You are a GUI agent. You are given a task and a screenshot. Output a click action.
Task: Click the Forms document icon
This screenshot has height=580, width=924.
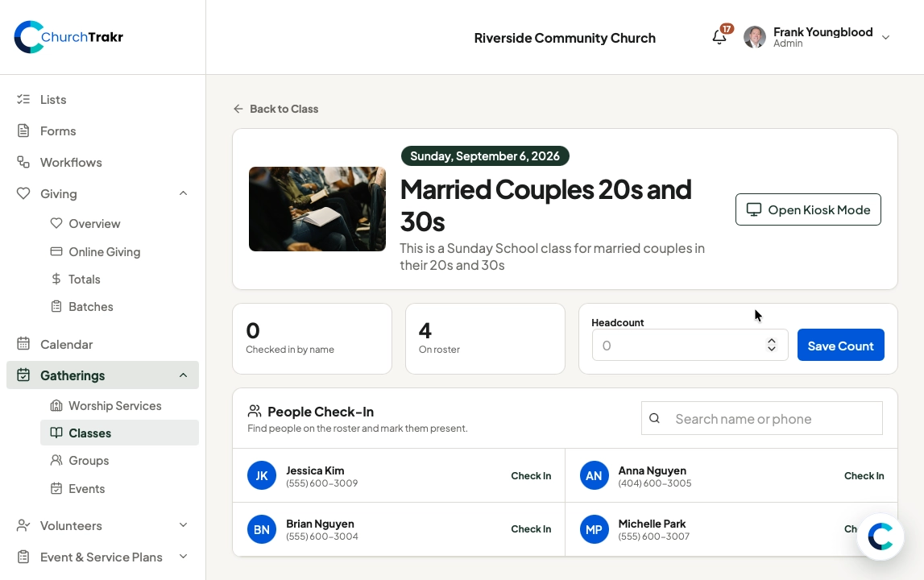point(23,130)
